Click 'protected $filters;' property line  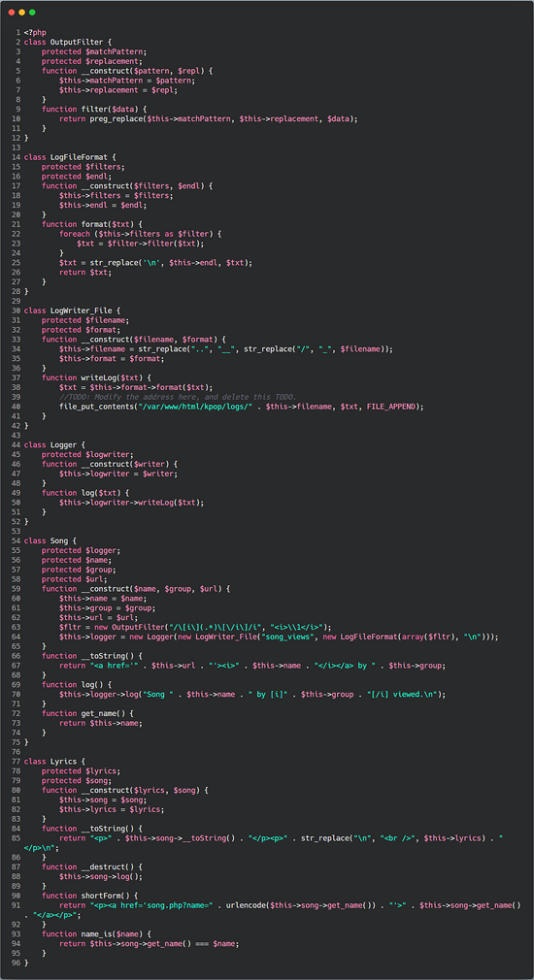pyautogui.click(x=83, y=167)
